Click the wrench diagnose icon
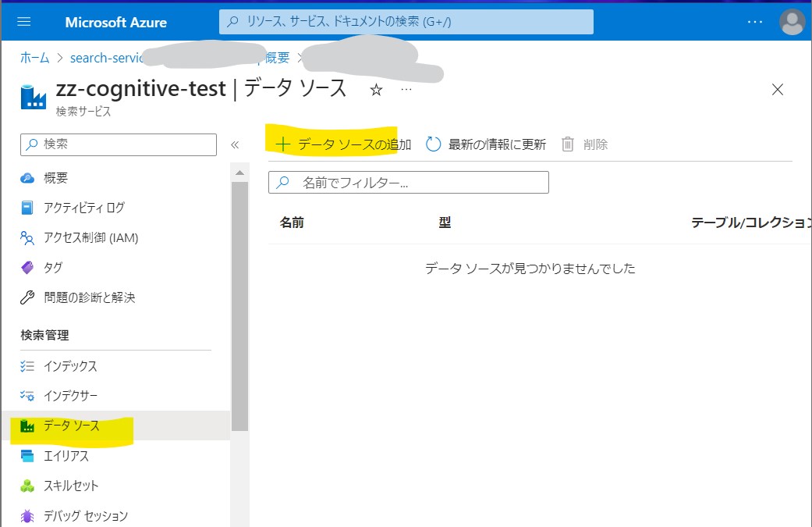The height and width of the screenshot is (527, 812). pyautogui.click(x=27, y=297)
